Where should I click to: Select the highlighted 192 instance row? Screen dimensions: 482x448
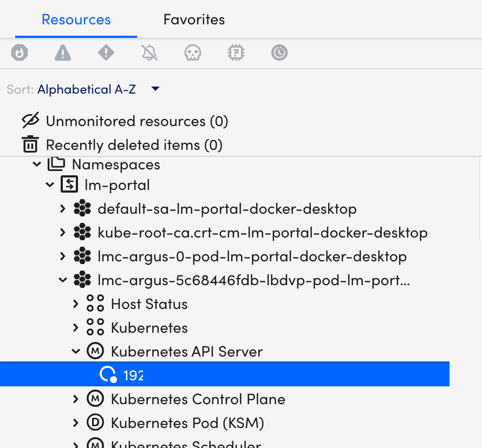225,374
